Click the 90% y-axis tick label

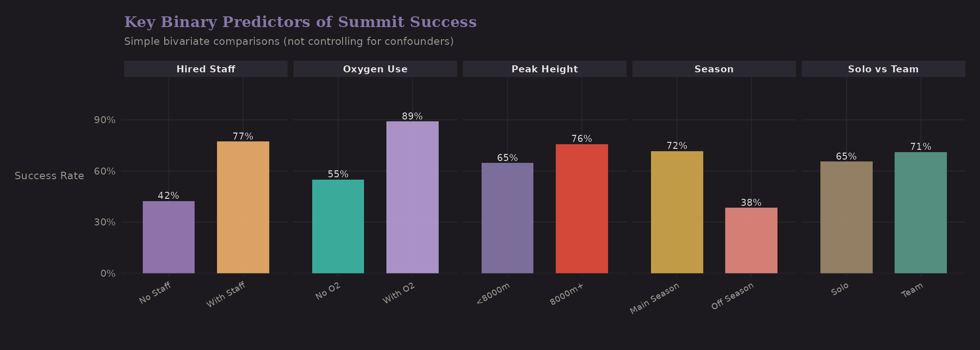(105, 120)
